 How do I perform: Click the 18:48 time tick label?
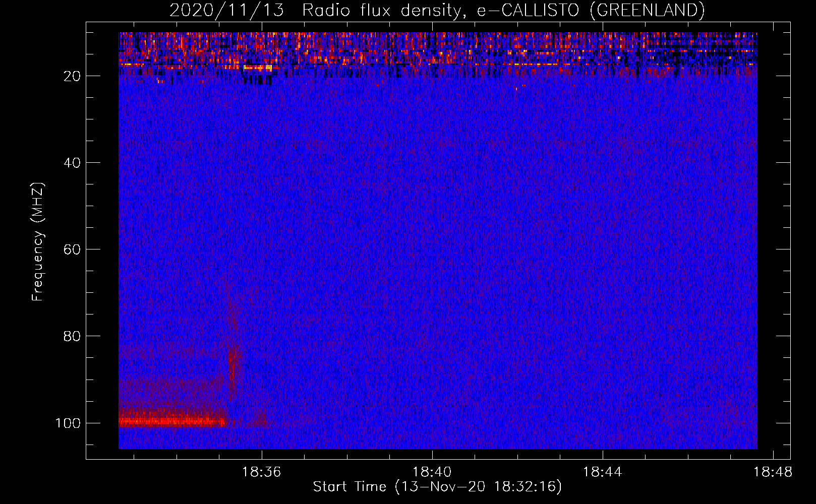tap(773, 472)
